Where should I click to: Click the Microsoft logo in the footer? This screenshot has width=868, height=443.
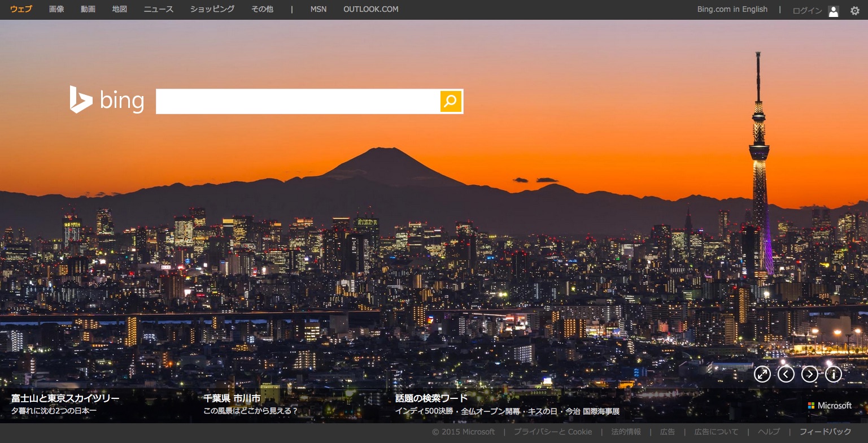(830, 406)
